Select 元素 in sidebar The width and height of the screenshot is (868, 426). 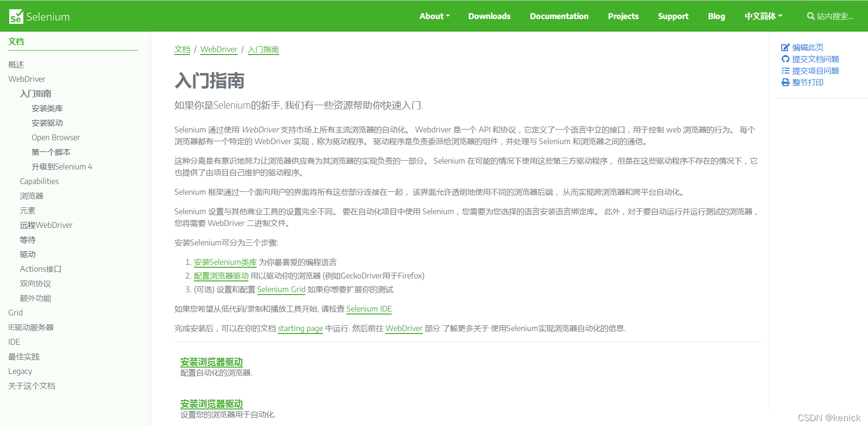[28, 210]
